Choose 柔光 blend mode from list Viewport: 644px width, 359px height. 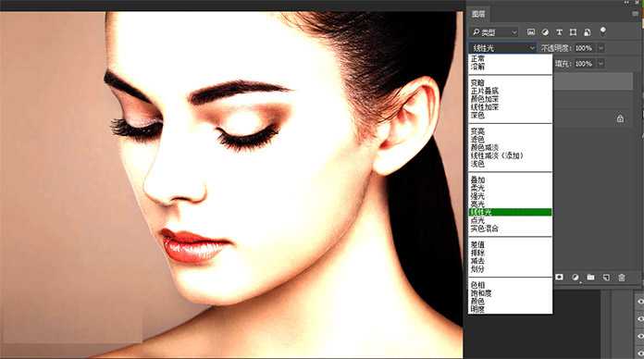click(477, 188)
